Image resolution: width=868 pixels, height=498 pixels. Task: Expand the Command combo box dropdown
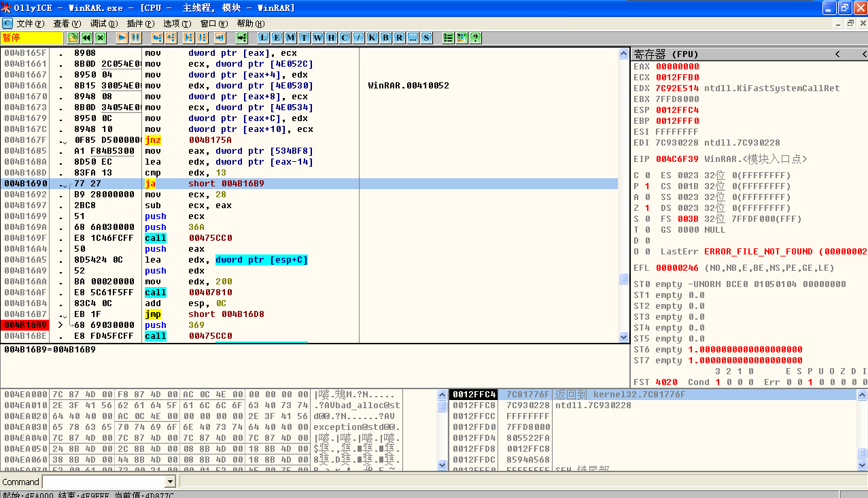click(170, 482)
